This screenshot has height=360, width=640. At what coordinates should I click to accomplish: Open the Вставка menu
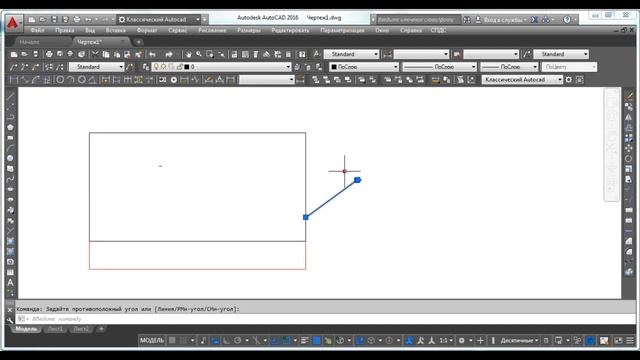click(116, 31)
